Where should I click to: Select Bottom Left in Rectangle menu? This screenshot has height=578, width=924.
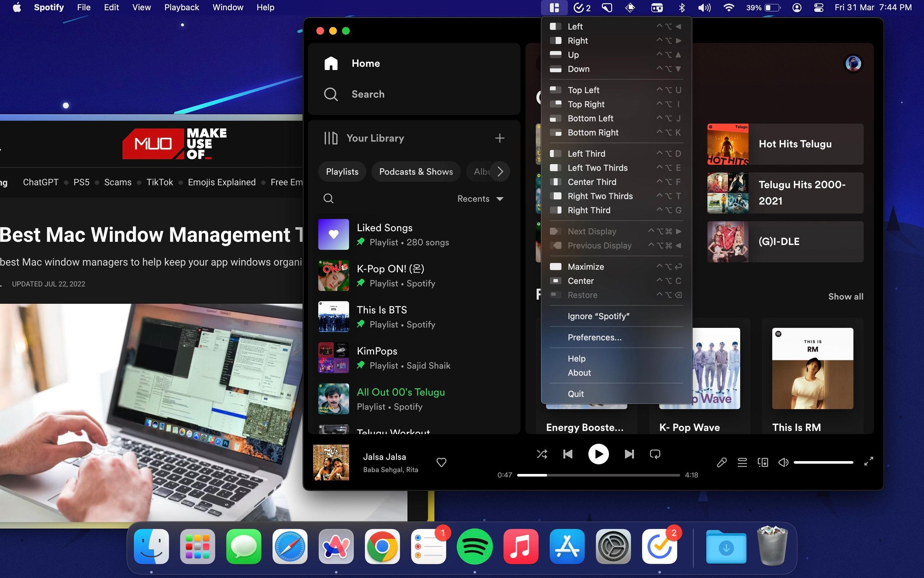click(616, 118)
